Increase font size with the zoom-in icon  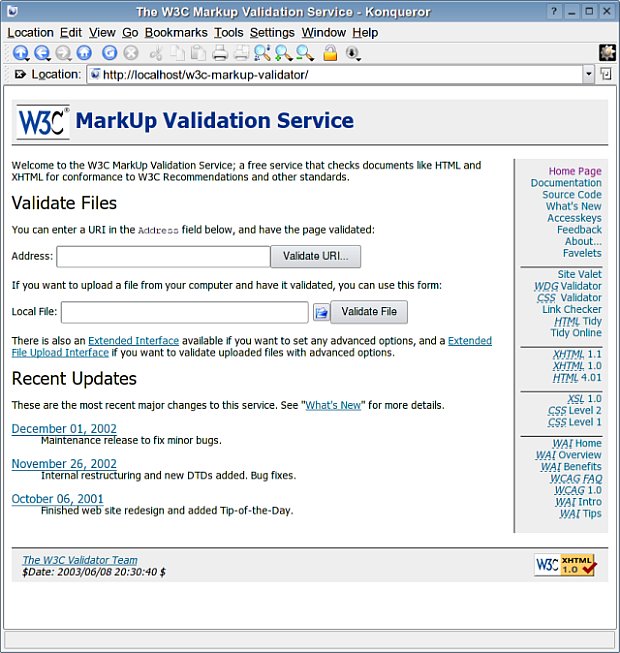(x=284, y=53)
